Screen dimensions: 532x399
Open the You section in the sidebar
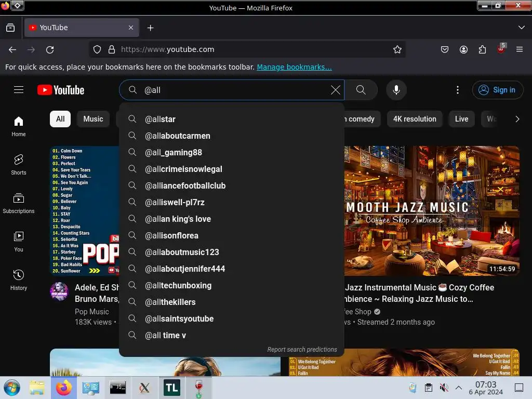click(x=19, y=241)
